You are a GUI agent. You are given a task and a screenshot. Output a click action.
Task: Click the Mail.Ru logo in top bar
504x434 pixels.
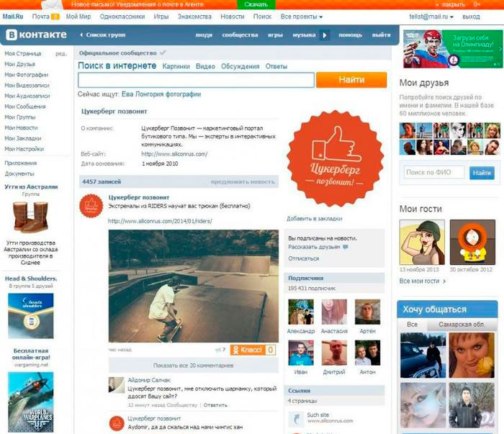(x=14, y=16)
